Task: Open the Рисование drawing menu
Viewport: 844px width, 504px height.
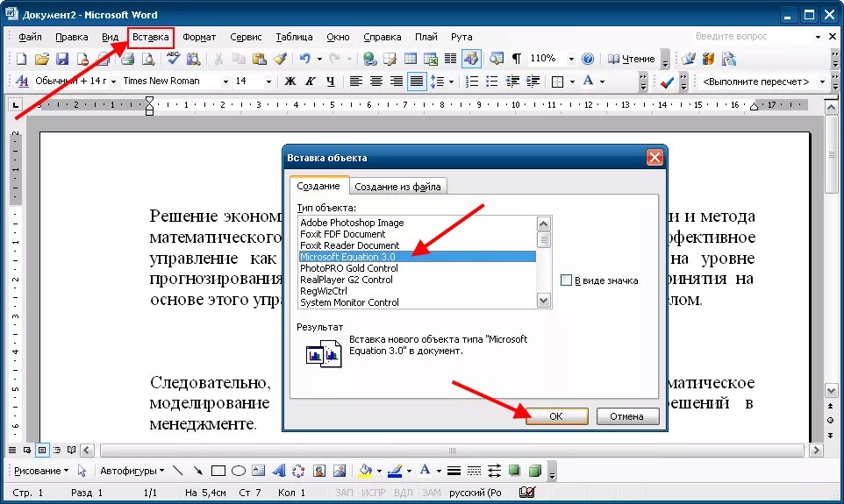Action: (41, 471)
